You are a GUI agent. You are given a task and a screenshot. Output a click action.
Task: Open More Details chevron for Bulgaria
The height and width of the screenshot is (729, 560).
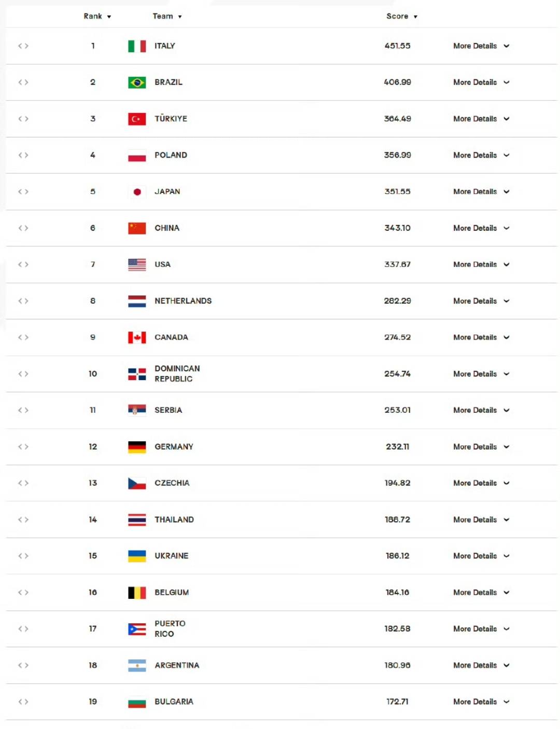[x=507, y=702]
